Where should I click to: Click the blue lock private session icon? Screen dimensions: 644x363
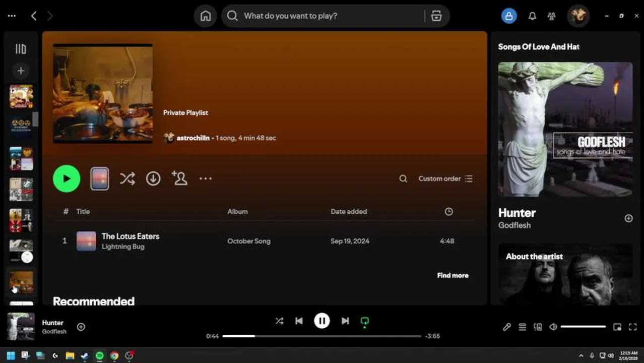[x=509, y=16]
